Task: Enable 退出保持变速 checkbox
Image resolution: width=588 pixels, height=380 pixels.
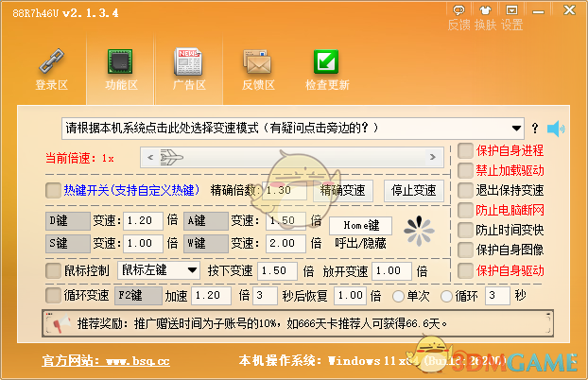Action: [x=465, y=190]
